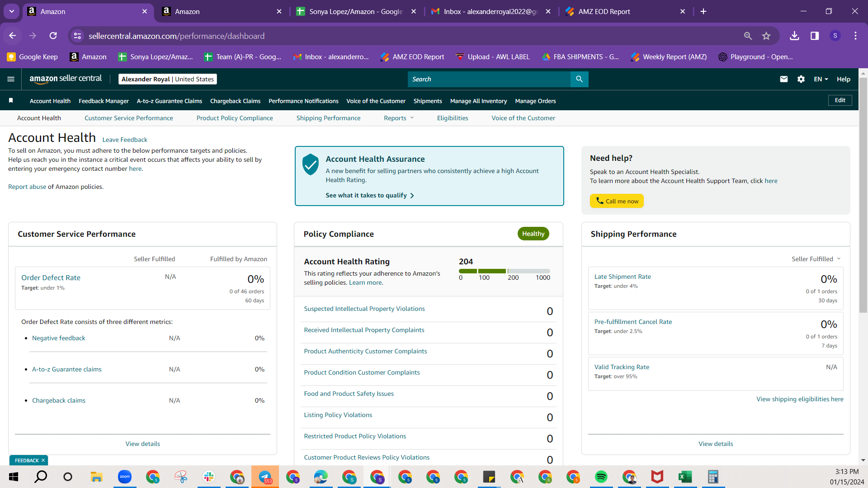
Task: Click the Windows Start button
Action: tap(13, 477)
